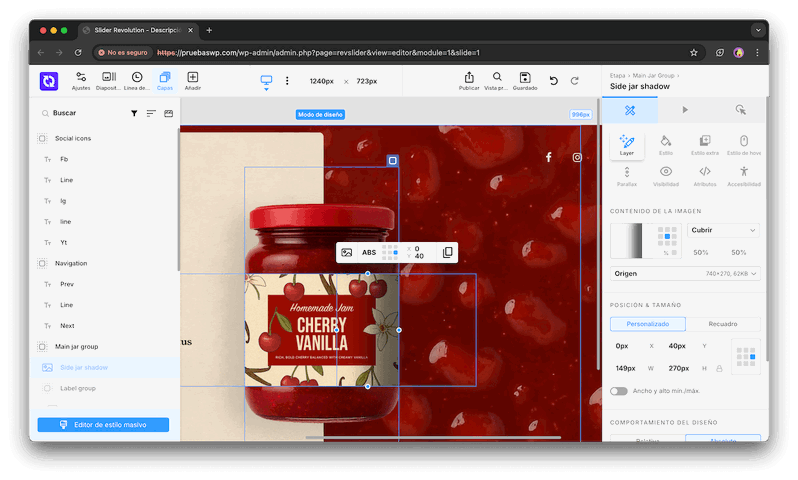Select Personalizado position mode

tap(648, 324)
